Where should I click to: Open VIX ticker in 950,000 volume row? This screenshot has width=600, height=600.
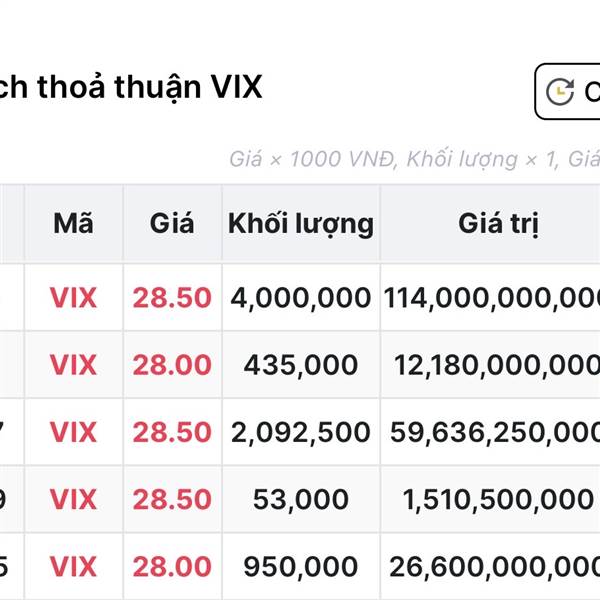(73, 566)
